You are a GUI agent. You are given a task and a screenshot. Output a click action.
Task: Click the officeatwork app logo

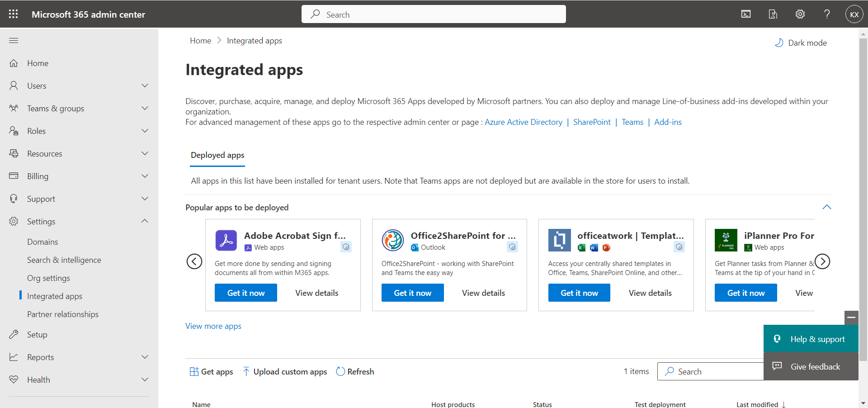tap(559, 240)
